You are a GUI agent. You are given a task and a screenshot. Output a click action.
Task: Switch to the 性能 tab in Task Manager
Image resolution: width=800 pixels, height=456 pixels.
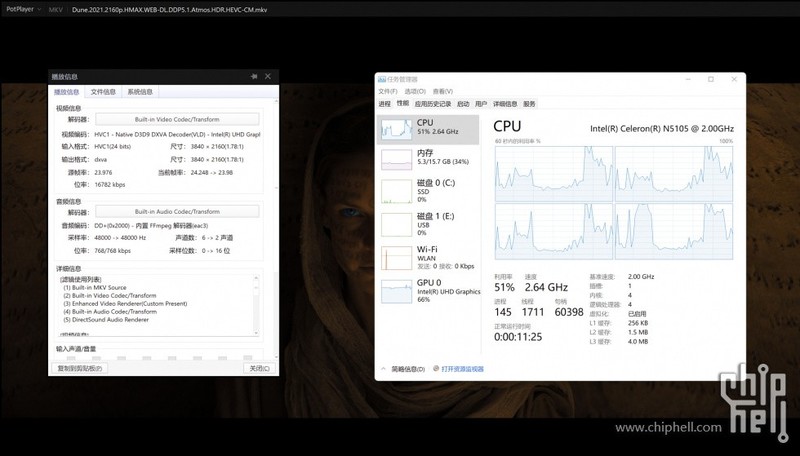point(403,104)
